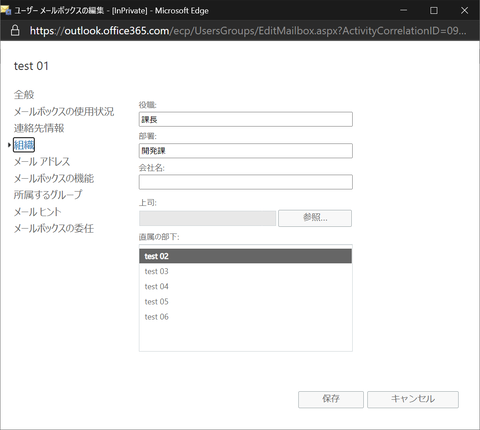Show 所属するグループ section
Screen dimensions: 480x430
point(48,195)
